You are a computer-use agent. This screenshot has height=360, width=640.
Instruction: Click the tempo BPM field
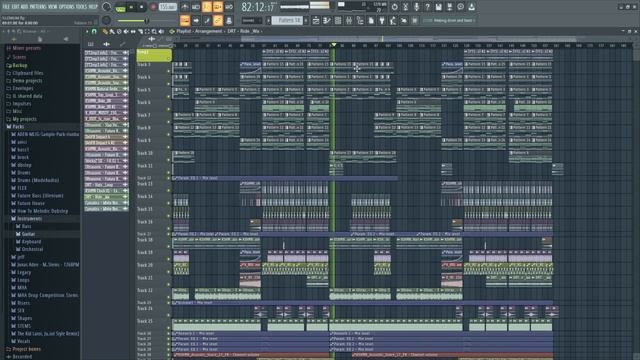click(168, 7)
